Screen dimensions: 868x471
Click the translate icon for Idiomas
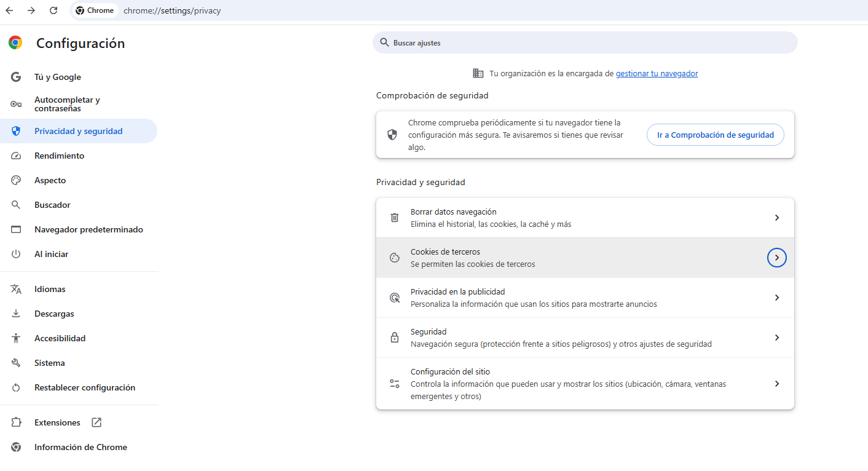pos(16,289)
